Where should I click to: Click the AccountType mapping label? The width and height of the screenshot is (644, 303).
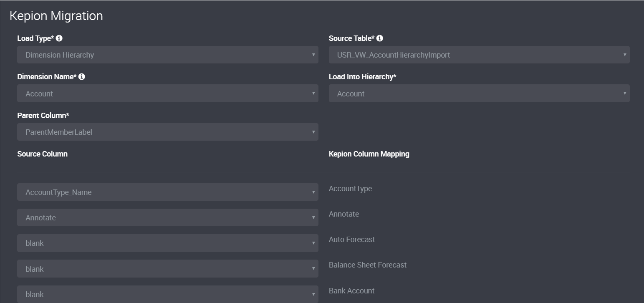click(350, 189)
